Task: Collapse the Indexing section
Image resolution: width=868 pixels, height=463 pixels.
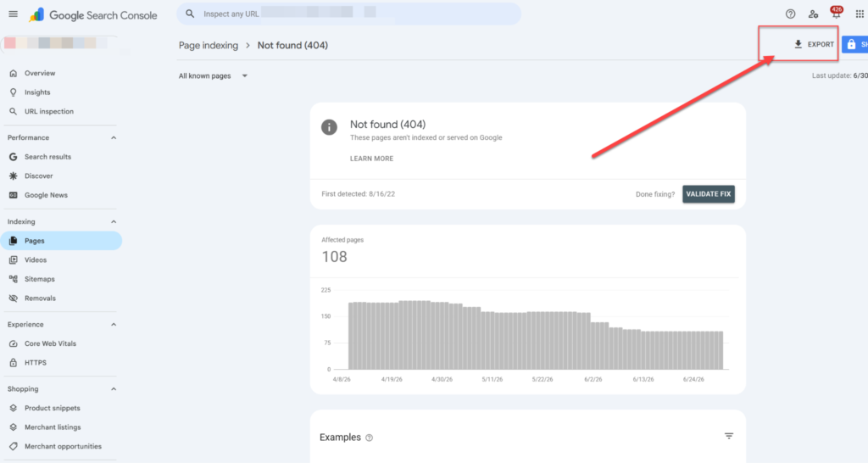Action: point(114,221)
